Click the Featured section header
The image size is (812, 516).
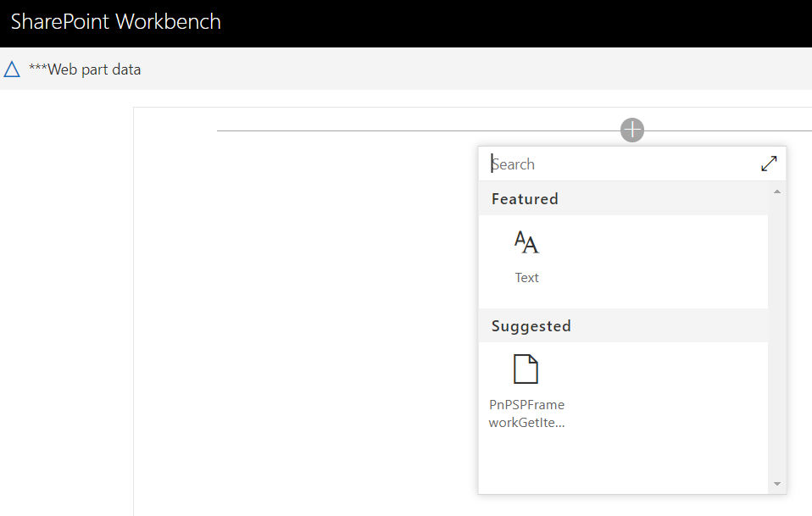click(623, 199)
